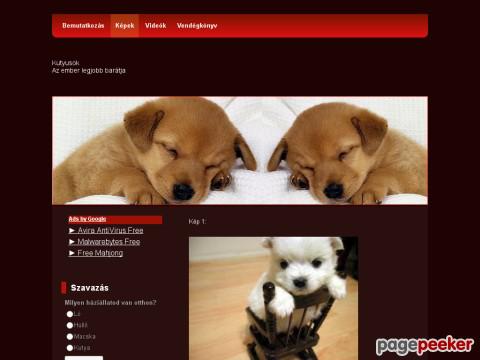The image size is (480, 360).
Task: Click arrow icon beside Avira AntiVirus Free
Action: click(x=72, y=230)
